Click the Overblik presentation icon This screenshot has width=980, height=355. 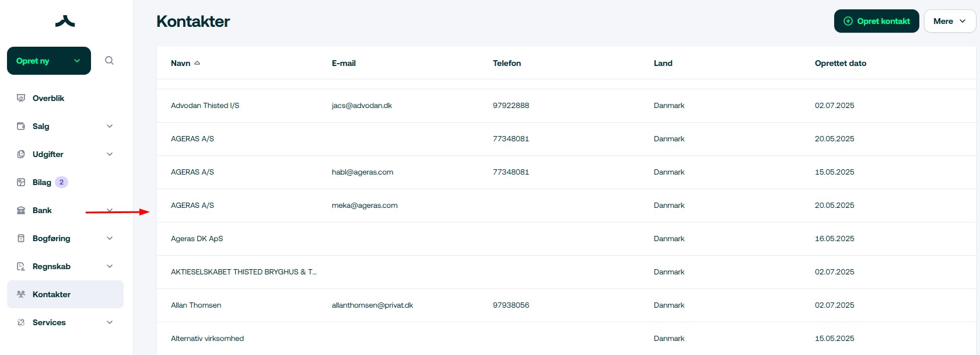click(x=21, y=98)
